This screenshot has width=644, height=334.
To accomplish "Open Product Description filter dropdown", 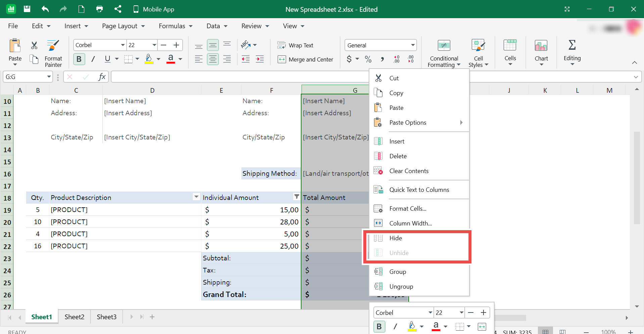I will [196, 197].
